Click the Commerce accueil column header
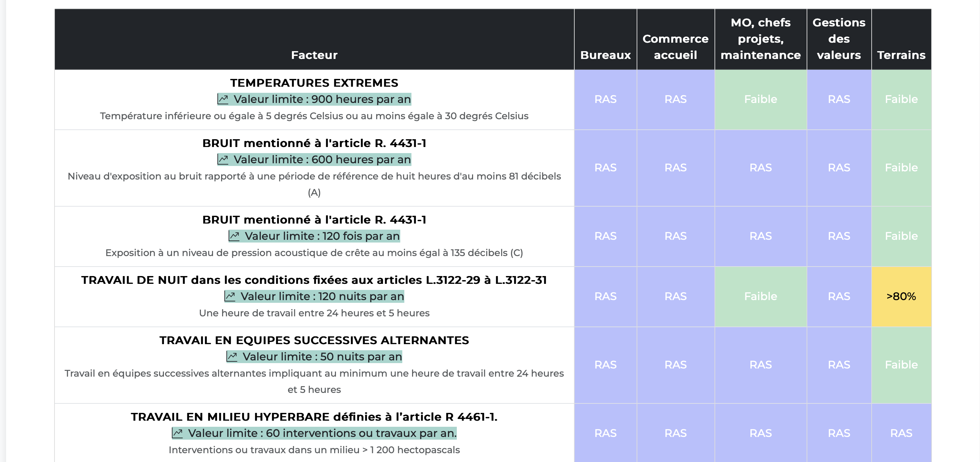This screenshot has width=980, height=462. pyautogui.click(x=675, y=39)
